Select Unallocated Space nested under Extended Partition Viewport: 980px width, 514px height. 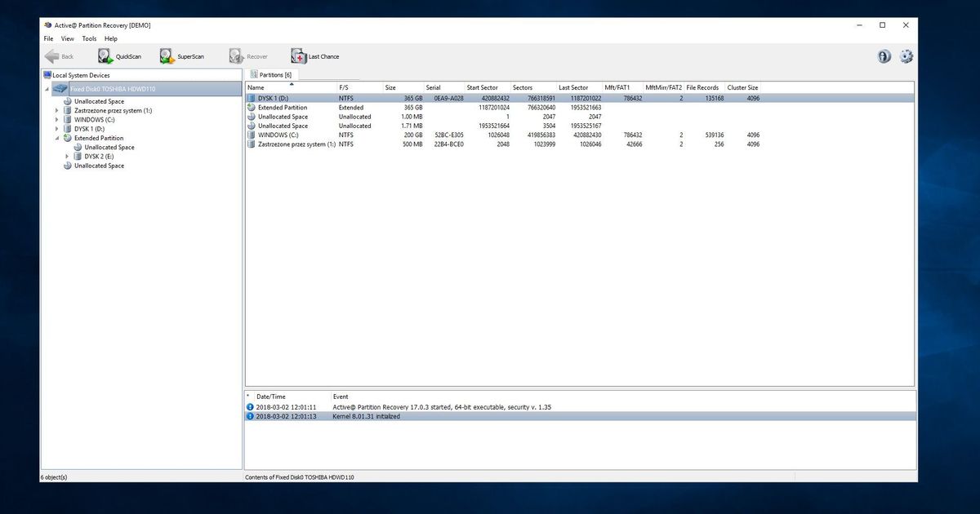click(x=109, y=147)
